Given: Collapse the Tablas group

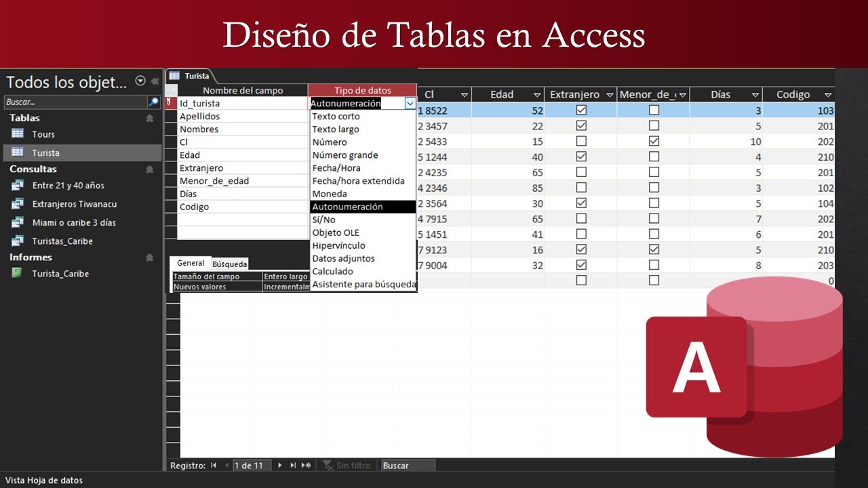Looking at the screenshot, I should [x=149, y=118].
